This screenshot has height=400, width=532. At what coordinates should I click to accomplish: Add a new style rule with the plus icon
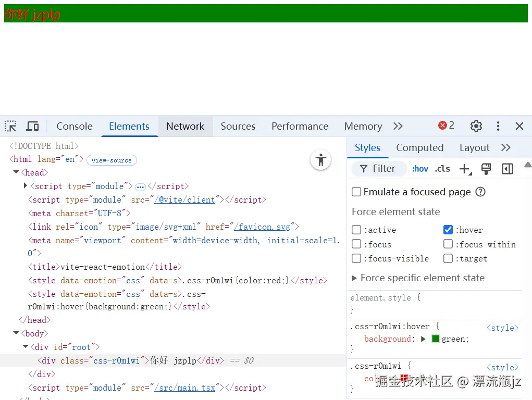(x=465, y=168)
